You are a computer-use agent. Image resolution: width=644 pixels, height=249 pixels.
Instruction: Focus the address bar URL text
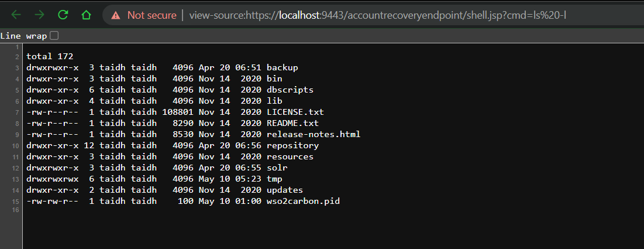click(x=378, y=16)
